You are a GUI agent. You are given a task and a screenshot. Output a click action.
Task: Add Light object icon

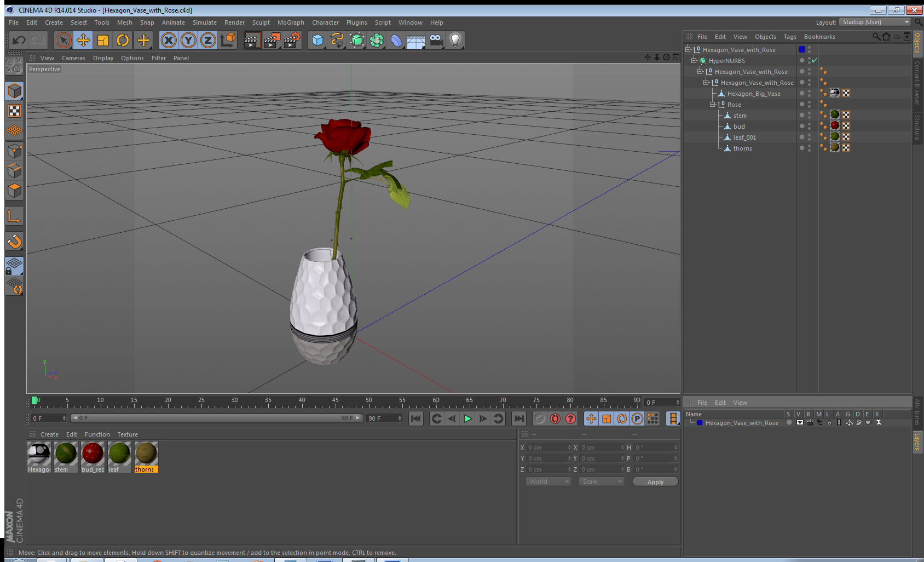455,40
